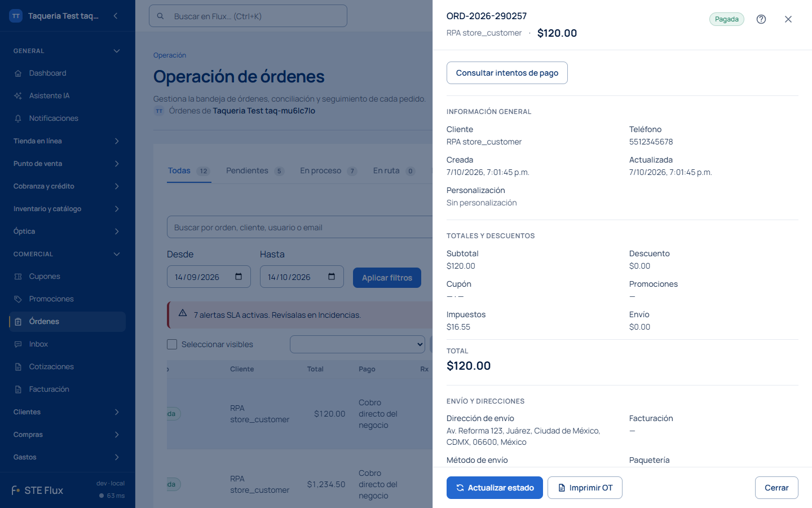The width and height of the screenshot is (812, 508).
Task: Open the Promociones tag icon
Action: (18, 299)
